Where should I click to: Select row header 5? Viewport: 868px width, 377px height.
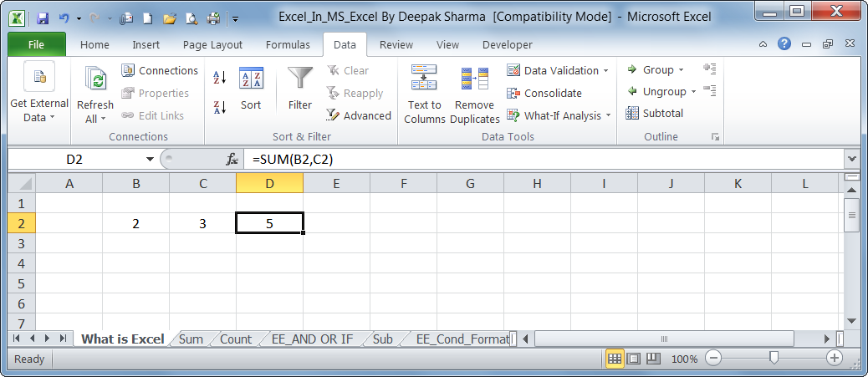click(22, 284)
